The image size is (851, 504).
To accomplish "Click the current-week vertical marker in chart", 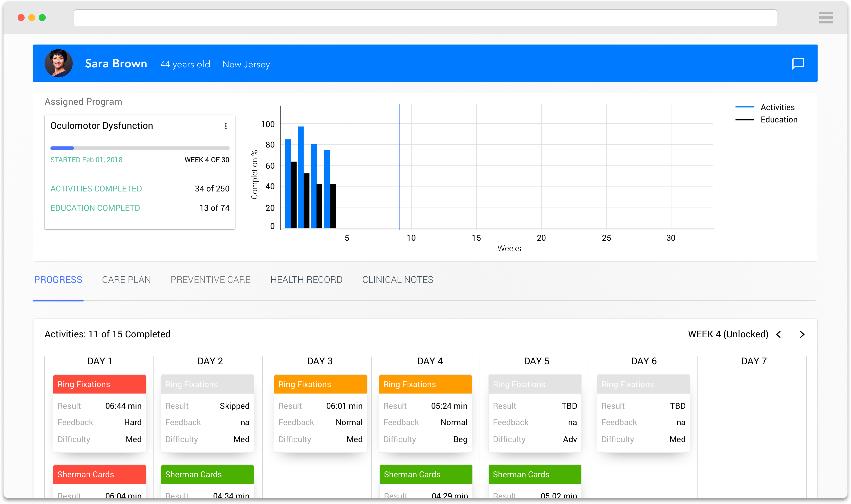I will click(x=400, y=166).
